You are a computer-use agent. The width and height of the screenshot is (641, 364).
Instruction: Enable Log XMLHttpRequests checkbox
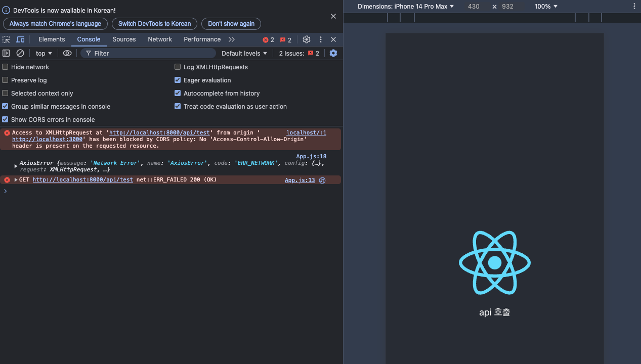tap(178, 67)
